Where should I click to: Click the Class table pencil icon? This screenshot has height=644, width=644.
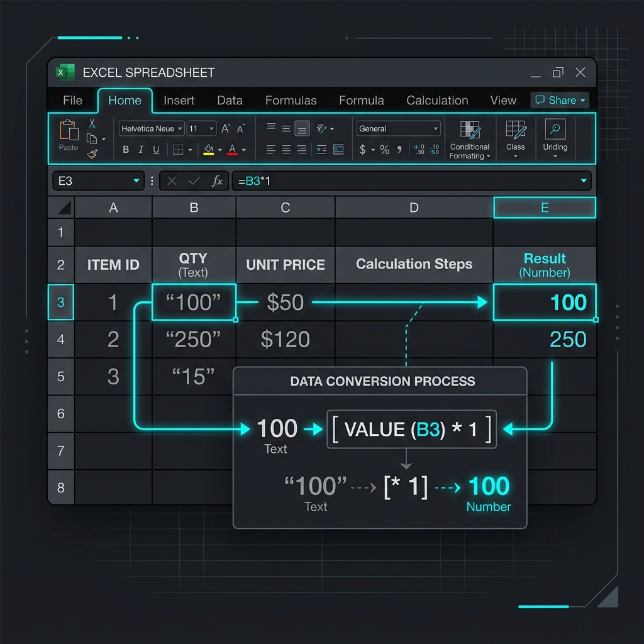516,130
